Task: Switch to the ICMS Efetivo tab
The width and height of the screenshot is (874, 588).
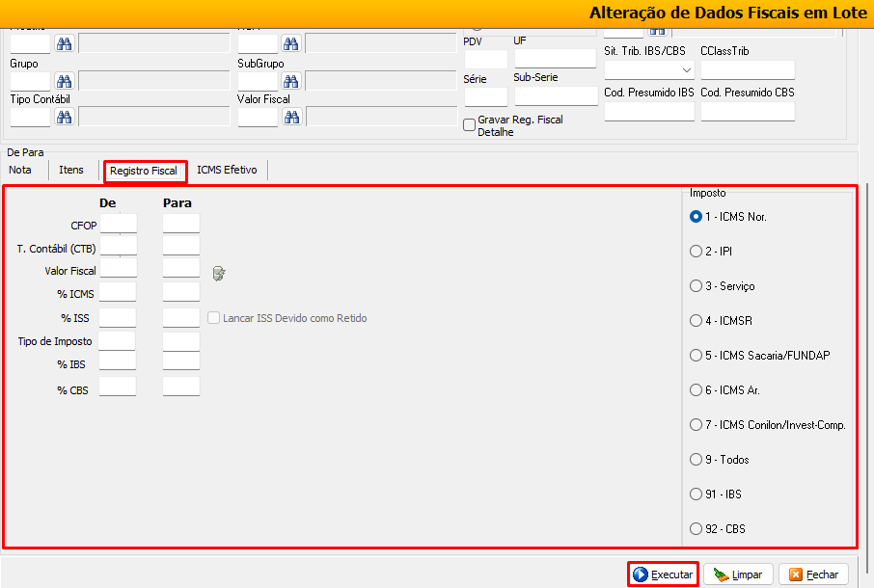Action: [227, 170]
